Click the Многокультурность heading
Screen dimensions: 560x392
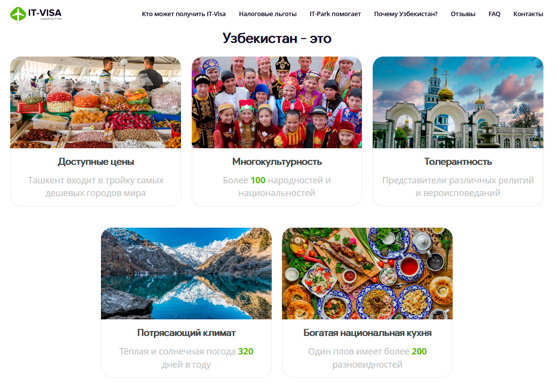277,162
